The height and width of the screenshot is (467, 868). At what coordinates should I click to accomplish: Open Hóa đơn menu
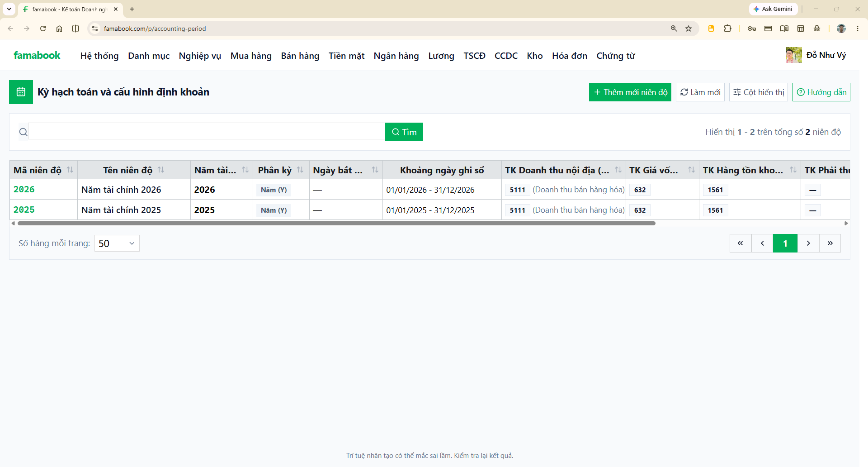[570, 56]
